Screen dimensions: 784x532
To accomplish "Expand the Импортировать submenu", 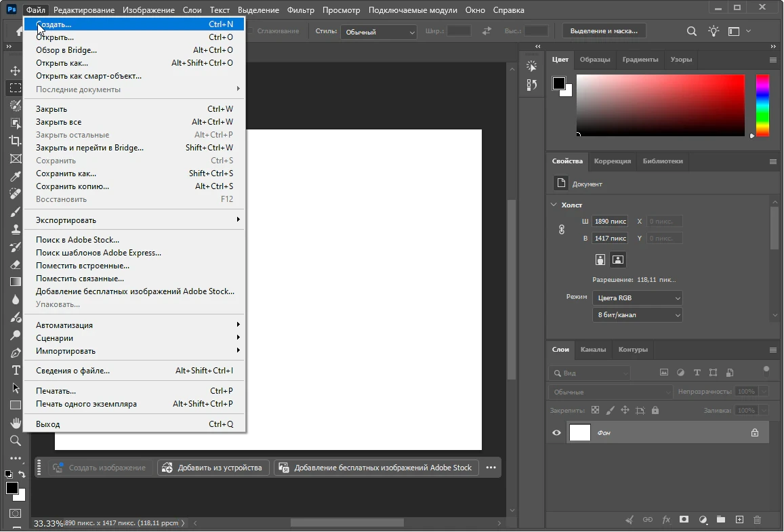I will 135,351.
